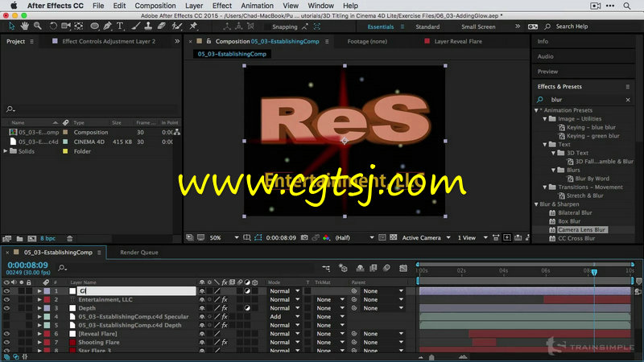
Task: Open the Layer menu
Action: click(194, 6)
